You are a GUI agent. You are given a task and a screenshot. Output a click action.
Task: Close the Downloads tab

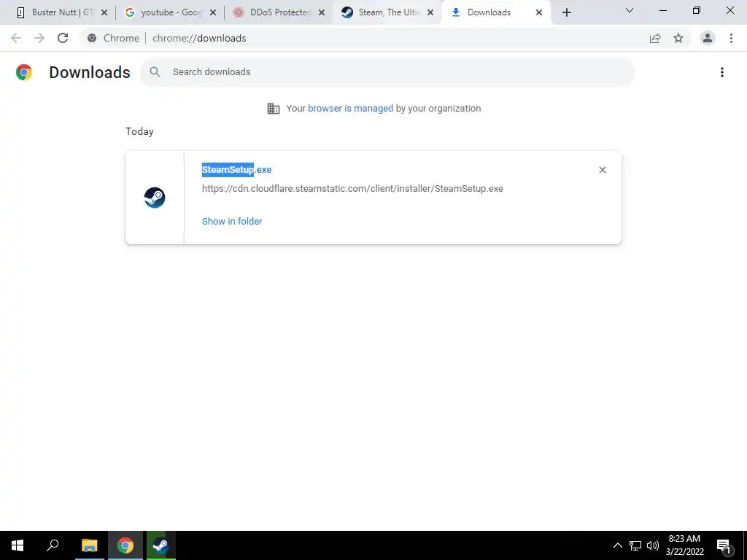pyautogui.click(x=539, y=12)
